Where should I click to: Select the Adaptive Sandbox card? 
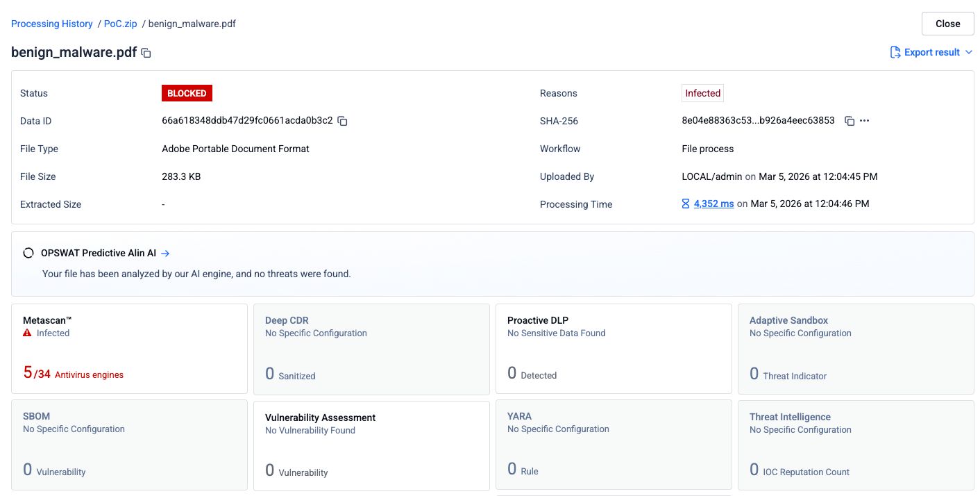click(x=856, y=349)
